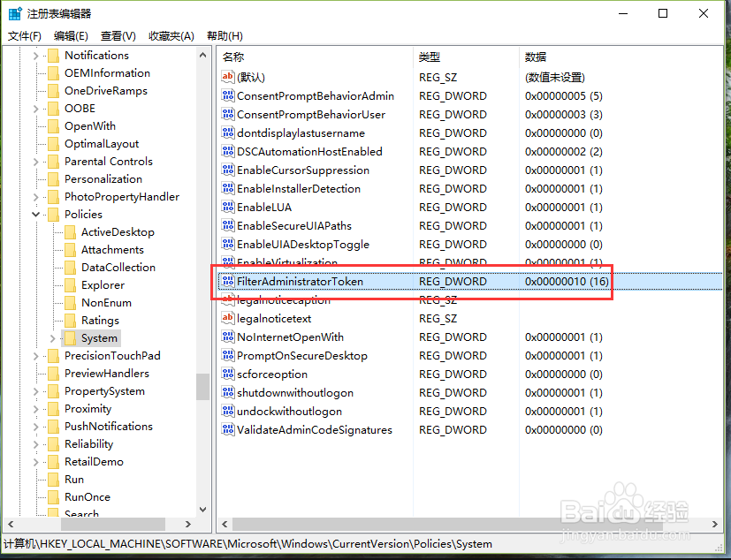Click the DWORD icon beside FilterAdministratorToken

pos(228,281)
